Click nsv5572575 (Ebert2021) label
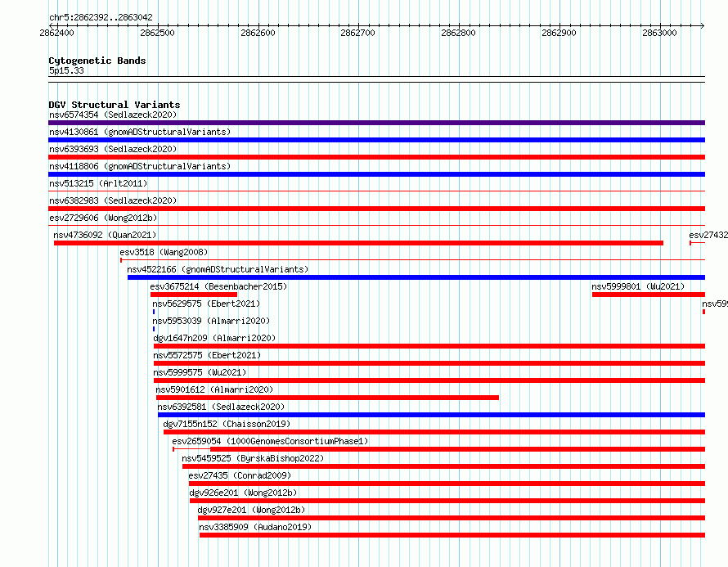The image size is (728, 567). 207,355
